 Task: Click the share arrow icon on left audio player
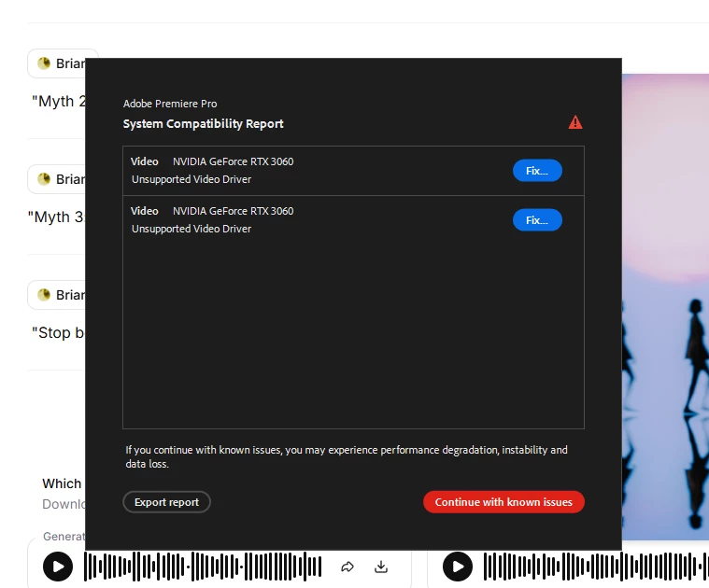pos(347,567)
